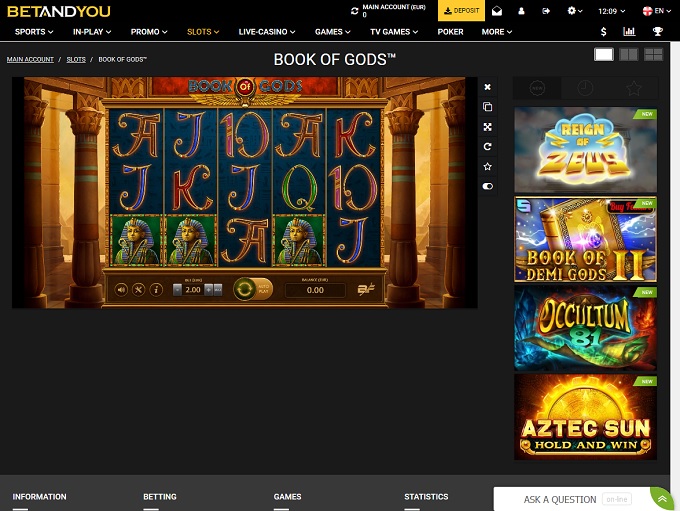Follow the SLOTS breadcrumb link
The image size is (680, 511).
(x=76, y=59)
